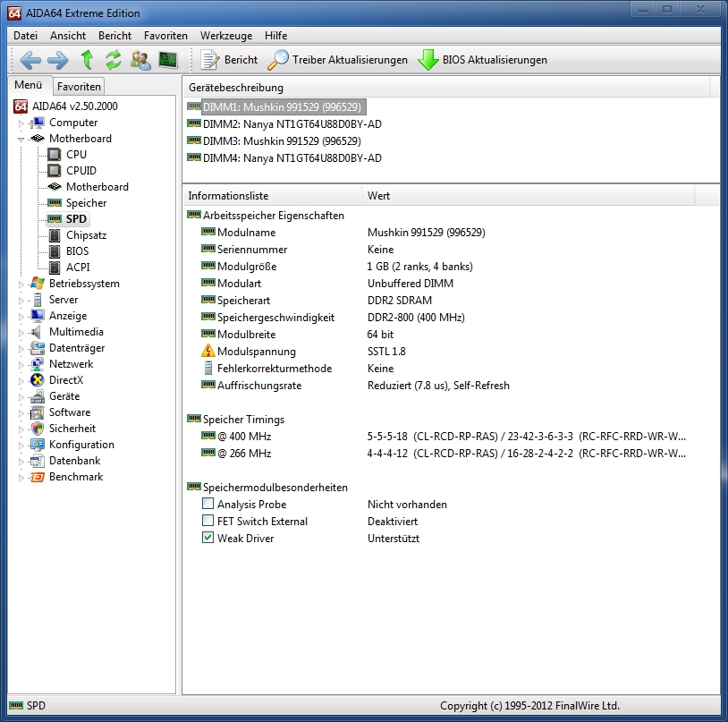Click the Forward arrow toolbar icon

click(58, 60)
